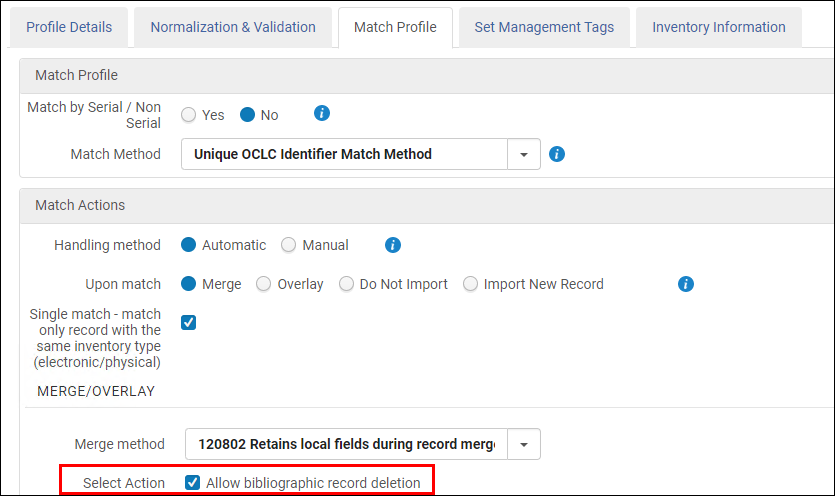Open info icon for Handling method
Viewport: 835px width, 496px height.
[392, 245]
